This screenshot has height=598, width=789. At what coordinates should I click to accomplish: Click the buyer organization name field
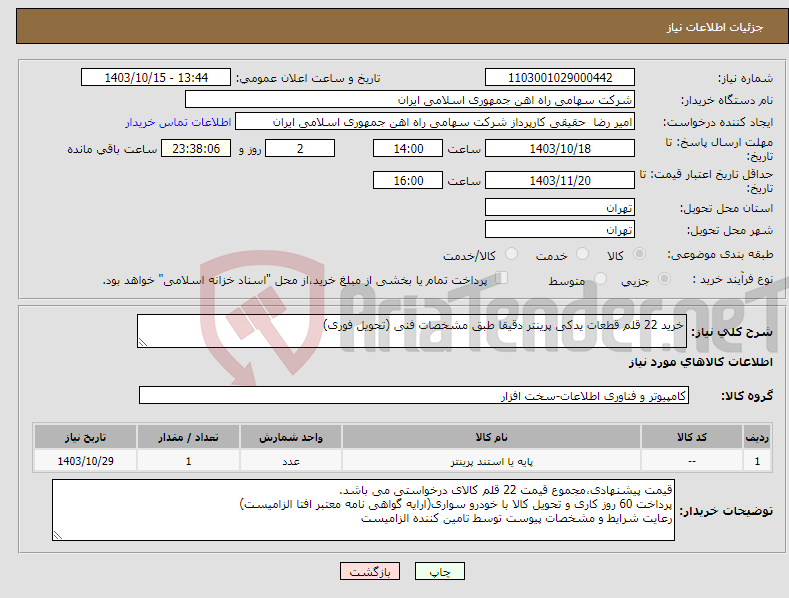click(x=410, y=100)
